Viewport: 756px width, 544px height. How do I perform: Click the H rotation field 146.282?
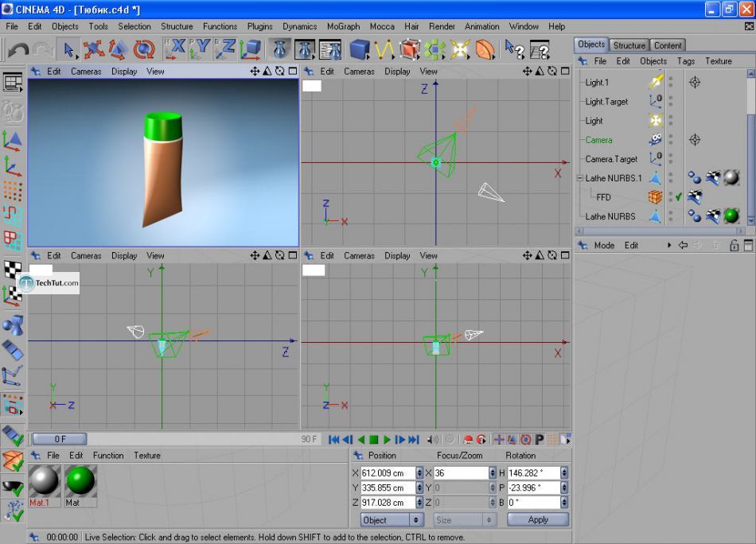click(534, 472)
